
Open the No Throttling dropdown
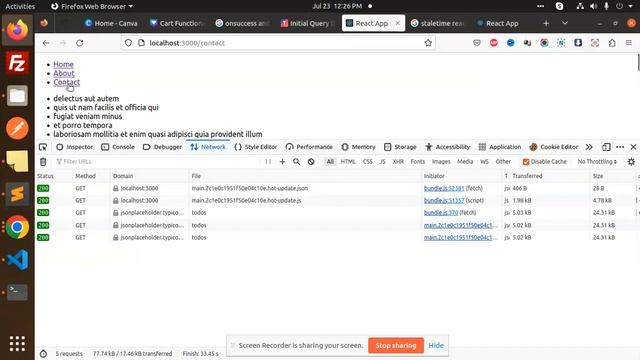tap(597, 162)
